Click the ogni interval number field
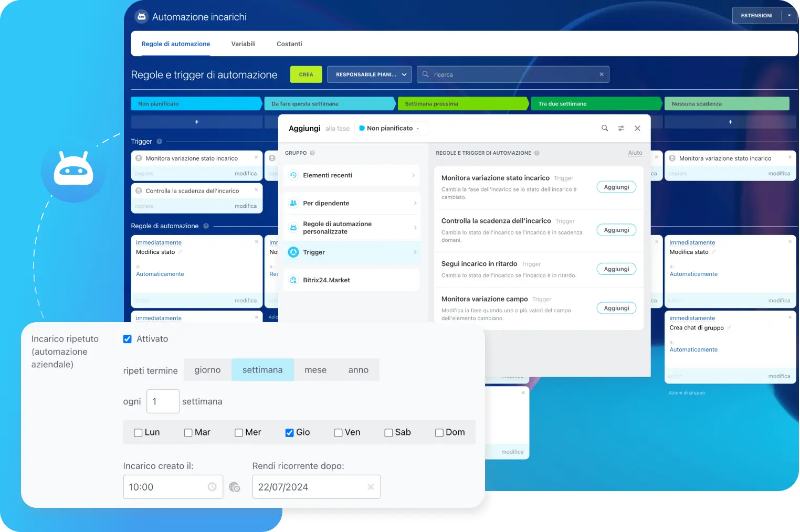800x532 pixels. click(163, 401)
